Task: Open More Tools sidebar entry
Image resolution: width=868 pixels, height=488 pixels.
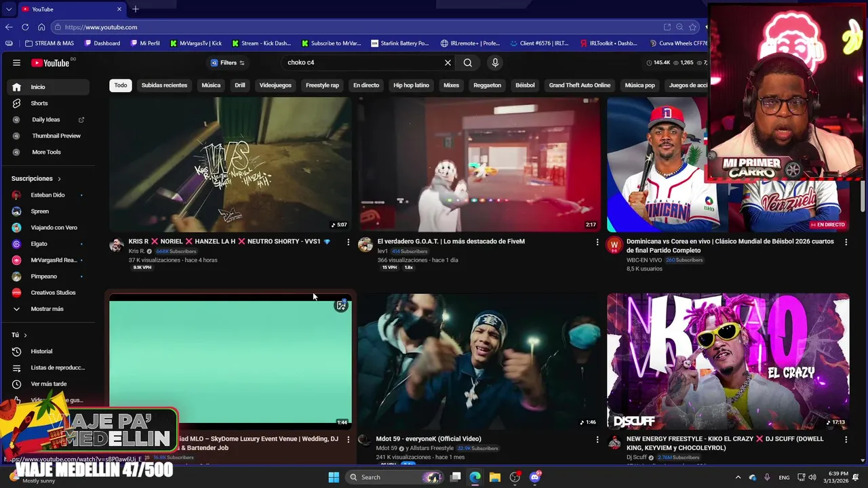Action: 48,152
